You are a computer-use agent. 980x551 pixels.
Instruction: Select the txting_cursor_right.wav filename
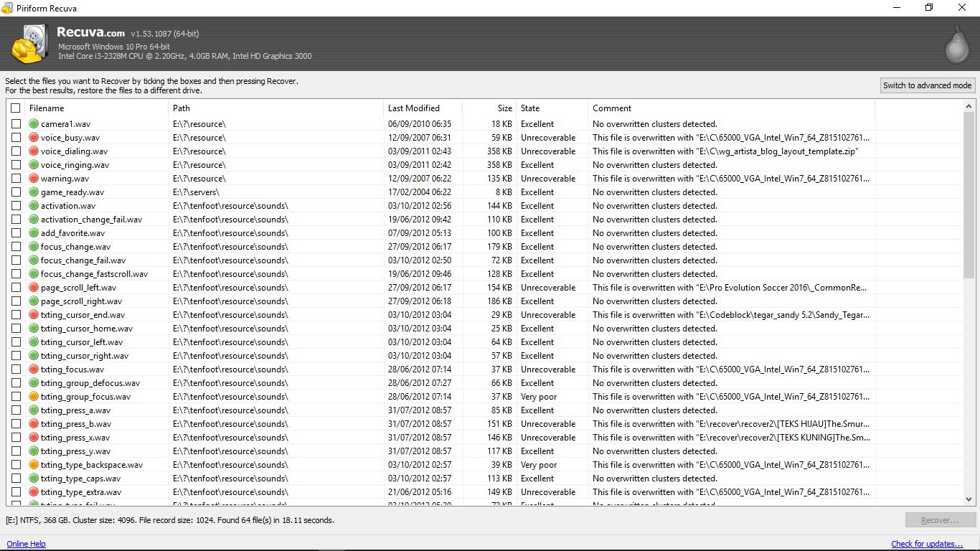[x=85, y=356]
